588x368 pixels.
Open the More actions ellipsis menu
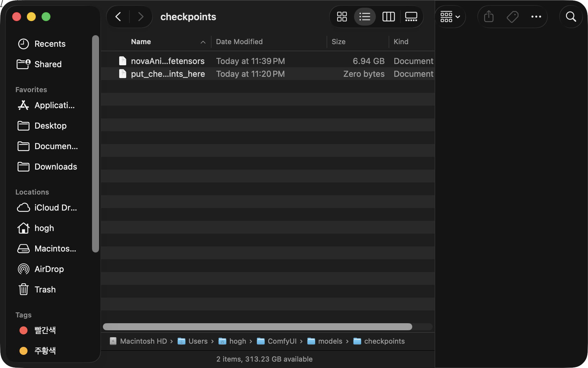click(536, 17)
